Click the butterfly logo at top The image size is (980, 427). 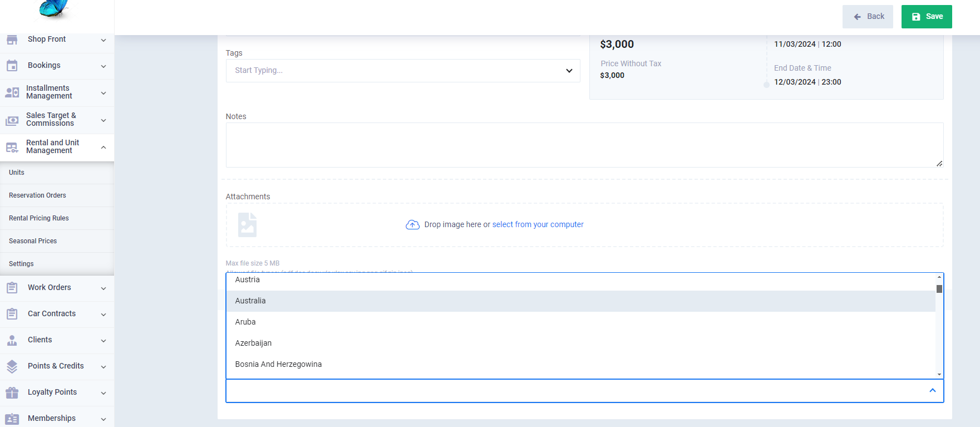tap(55, 8)
